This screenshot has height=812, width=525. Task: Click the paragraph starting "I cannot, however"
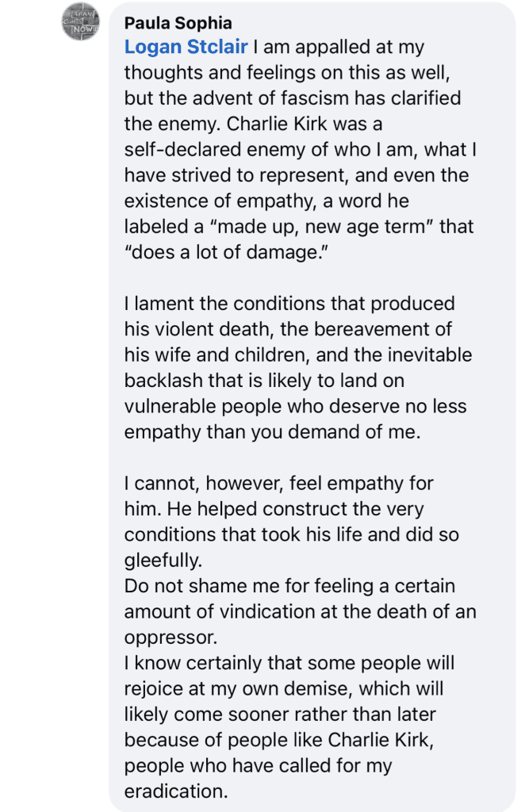pyautogui.click(x=278, y=483)
